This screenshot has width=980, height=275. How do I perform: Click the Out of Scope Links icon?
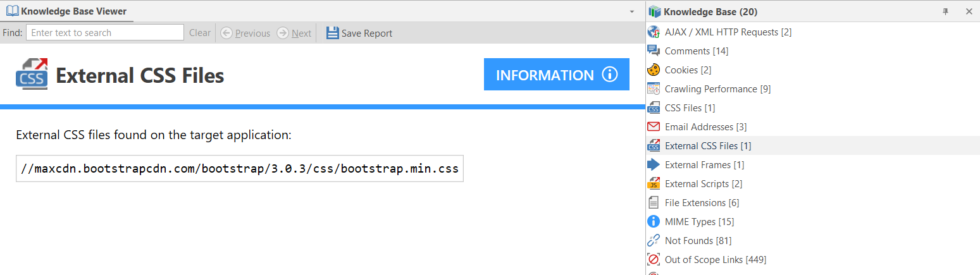[654, 260]
